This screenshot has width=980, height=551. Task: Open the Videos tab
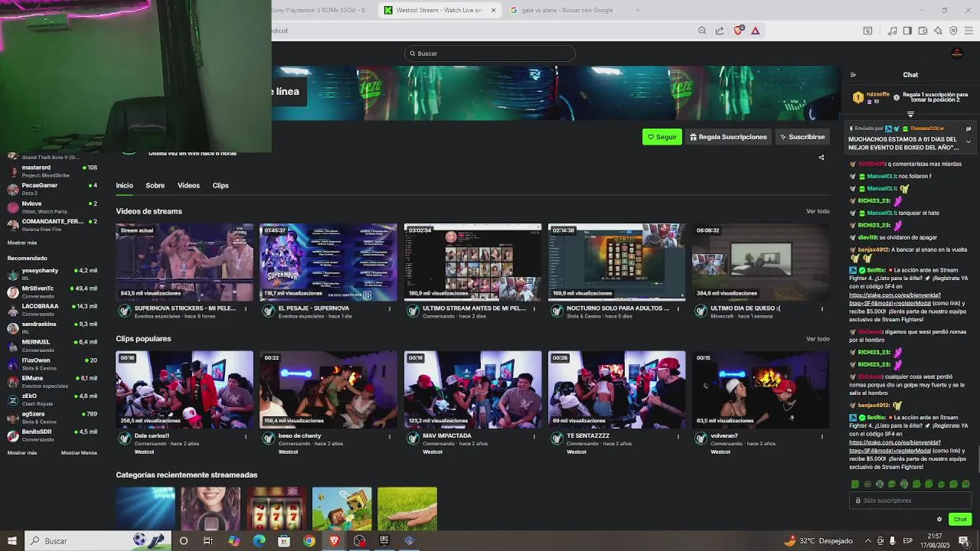(x=188, y=185)
